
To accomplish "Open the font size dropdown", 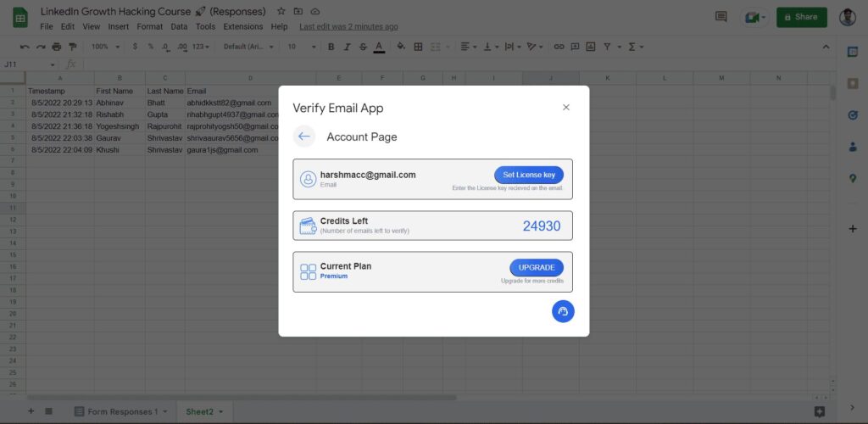I will coord(302,47).
